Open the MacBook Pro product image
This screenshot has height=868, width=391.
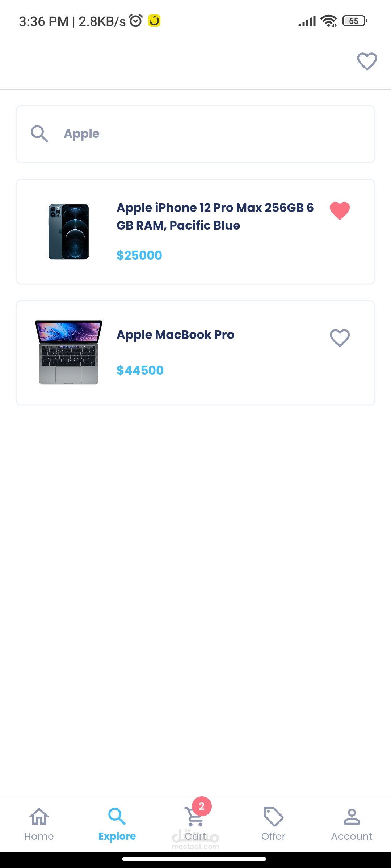pyautogui.click(x=69, y=352)
